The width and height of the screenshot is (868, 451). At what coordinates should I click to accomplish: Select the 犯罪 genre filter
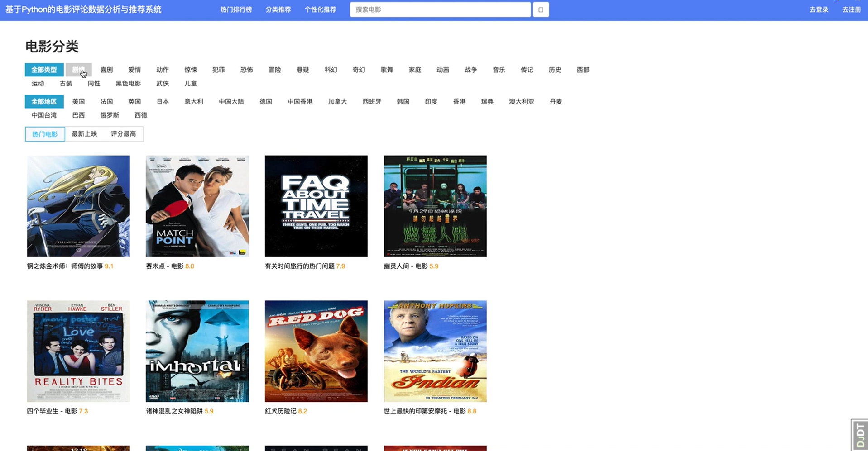click(x=219, y=70)
